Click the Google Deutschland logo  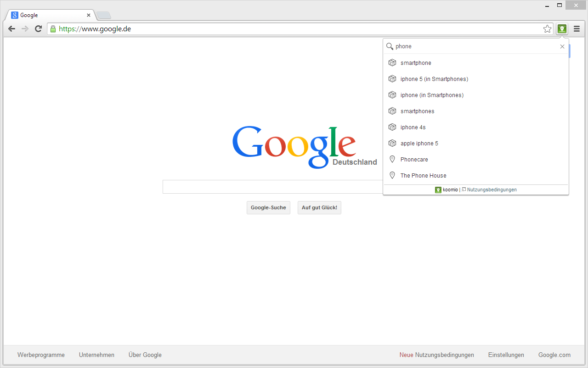[x=305, y=147]
